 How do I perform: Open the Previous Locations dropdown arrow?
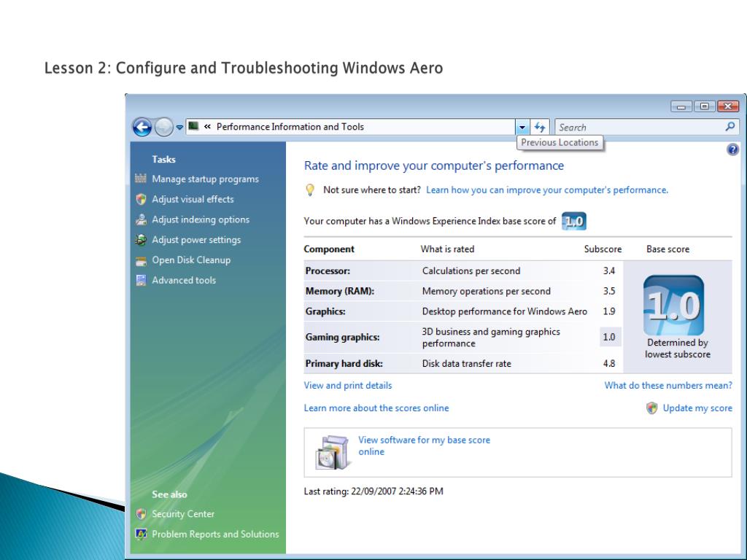click(522, 127)
